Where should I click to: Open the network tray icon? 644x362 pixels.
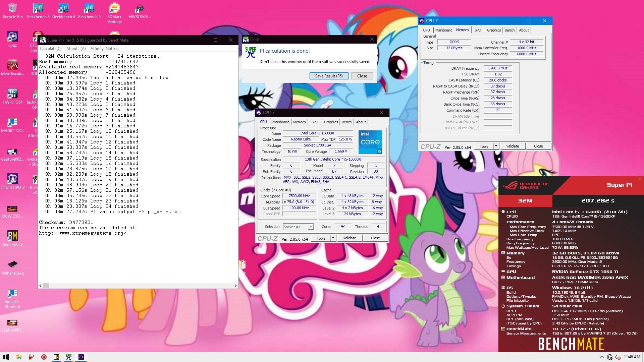coord(610,357)
